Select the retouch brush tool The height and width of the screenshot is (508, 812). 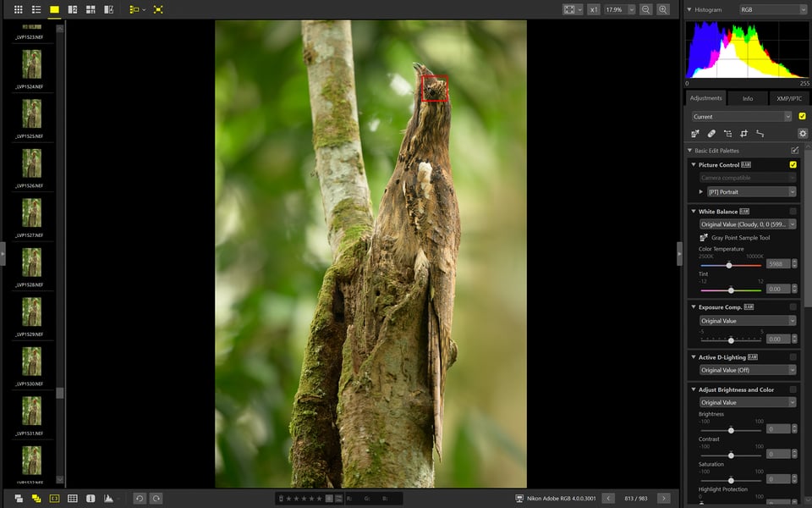711,134
